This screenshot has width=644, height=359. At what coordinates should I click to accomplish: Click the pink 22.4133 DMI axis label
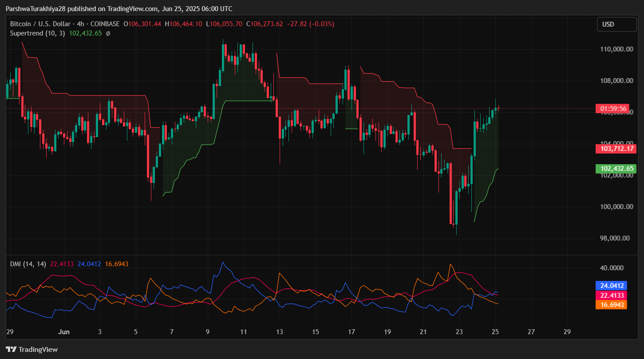(x=611, y=295)
